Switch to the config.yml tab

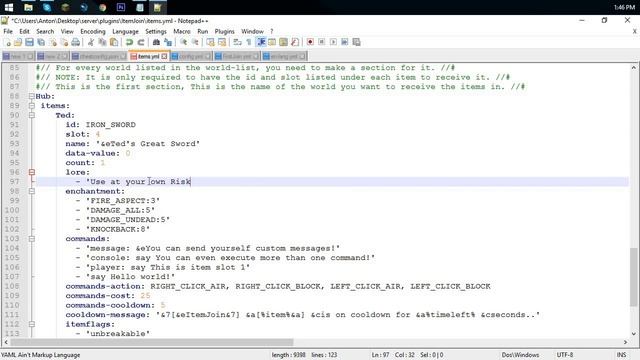[x=191, y=56]
